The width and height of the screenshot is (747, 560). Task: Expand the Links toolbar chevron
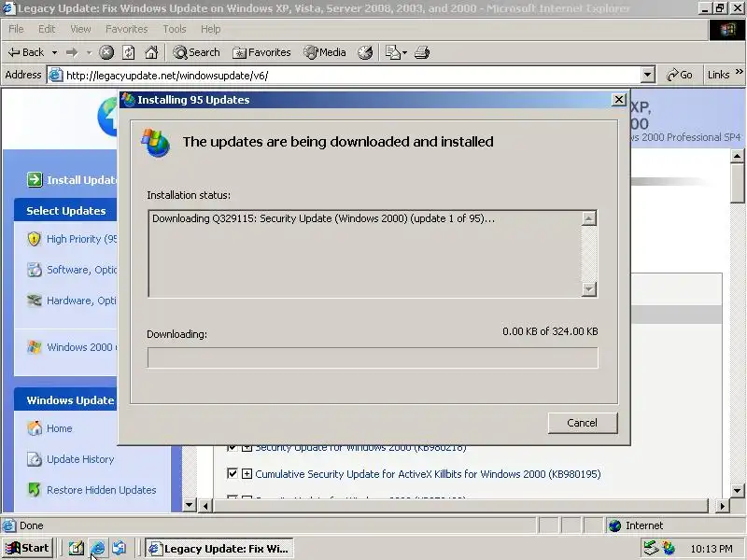click(739, 72)
